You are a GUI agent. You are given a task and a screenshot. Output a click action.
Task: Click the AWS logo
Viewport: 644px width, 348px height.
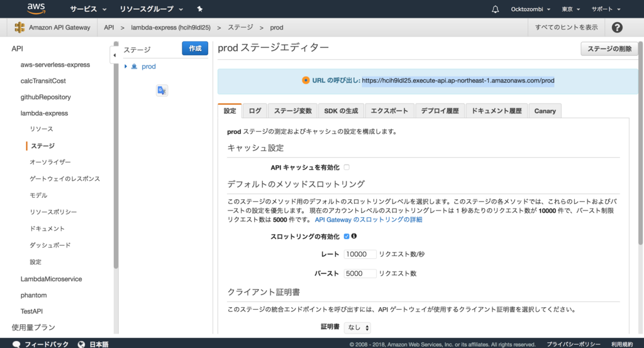[36, 9]
